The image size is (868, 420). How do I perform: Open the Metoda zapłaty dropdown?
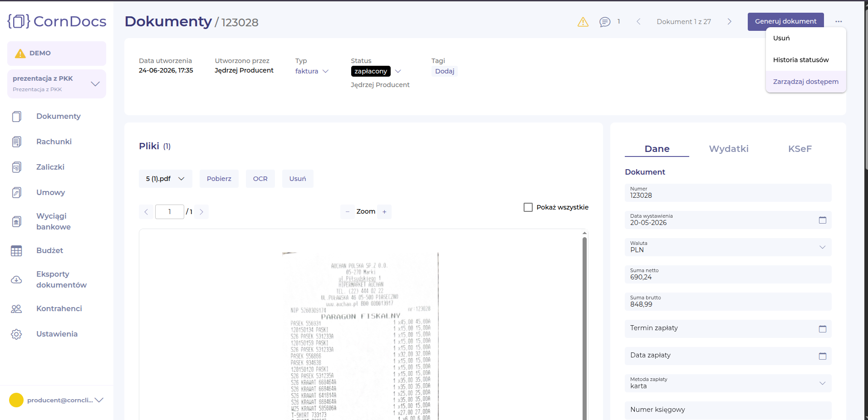(x=728, y=383)
